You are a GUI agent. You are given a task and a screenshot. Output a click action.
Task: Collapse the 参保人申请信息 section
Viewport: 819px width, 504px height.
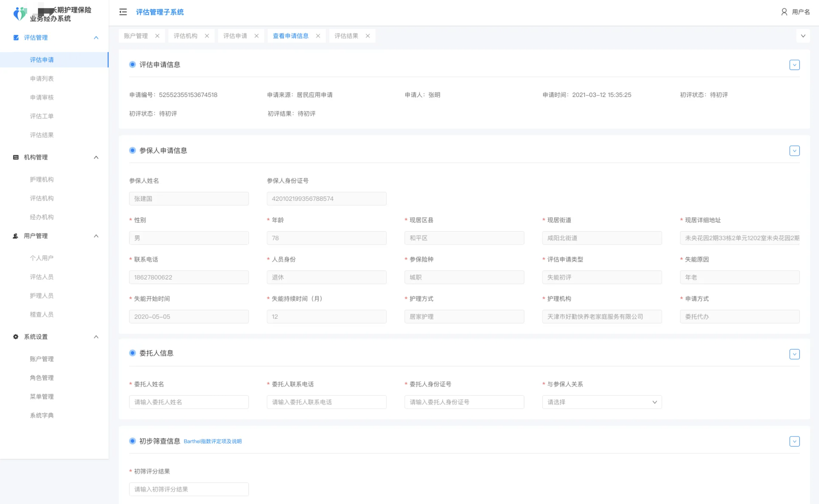coord(795,151)
